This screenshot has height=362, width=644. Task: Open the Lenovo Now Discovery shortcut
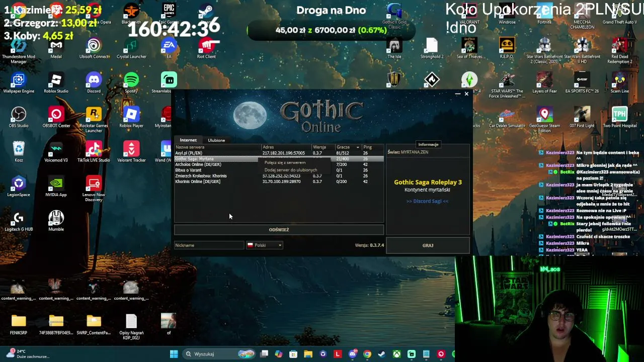94,189
